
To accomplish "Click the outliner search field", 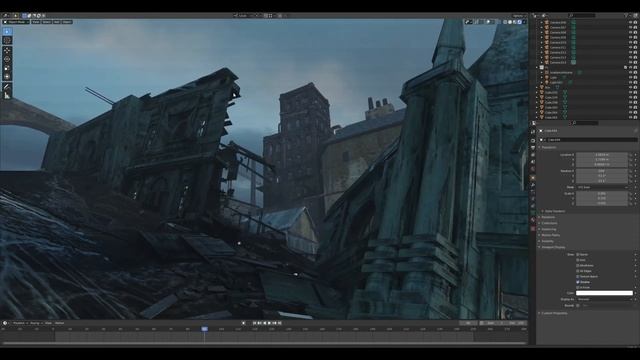I will (582, 16).
